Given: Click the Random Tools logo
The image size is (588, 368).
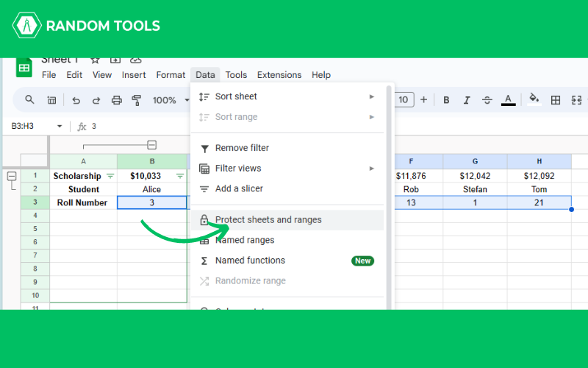Looking at the screenshot, I should pos(86,26).
